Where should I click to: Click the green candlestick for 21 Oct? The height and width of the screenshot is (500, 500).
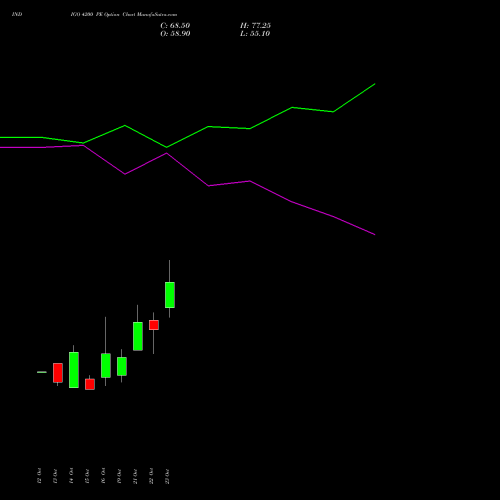[x=138, y=336]
